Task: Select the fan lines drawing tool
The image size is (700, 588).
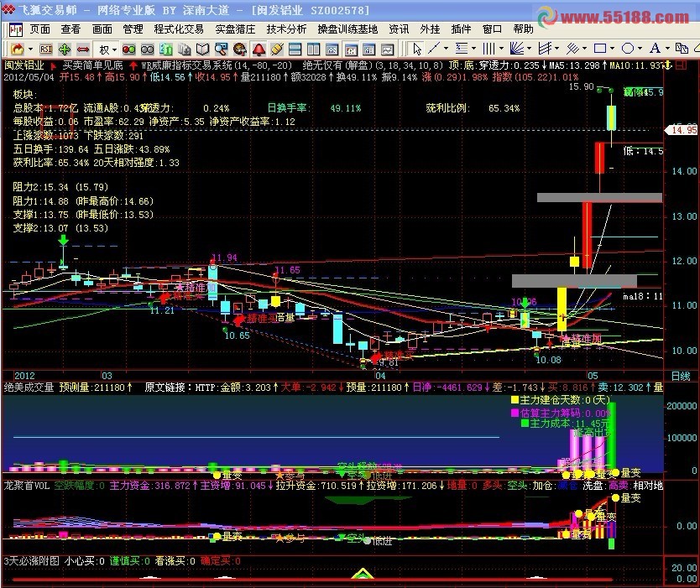Action: tap(516, 50)
